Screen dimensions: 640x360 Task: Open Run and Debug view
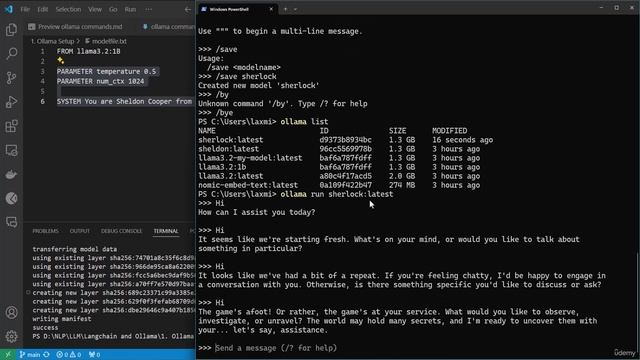click(11, 102)
